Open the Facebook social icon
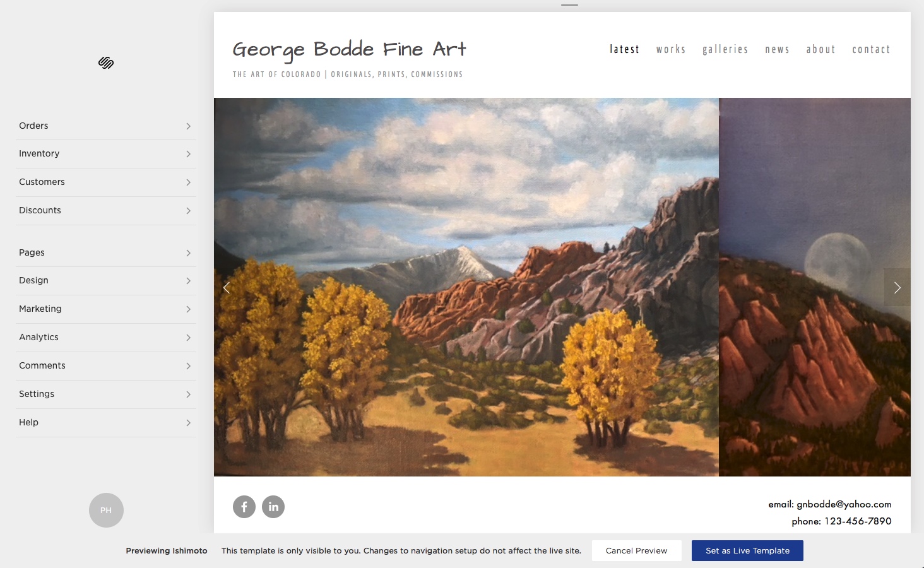This screenshot has height=568, width=924. [244, 507]
